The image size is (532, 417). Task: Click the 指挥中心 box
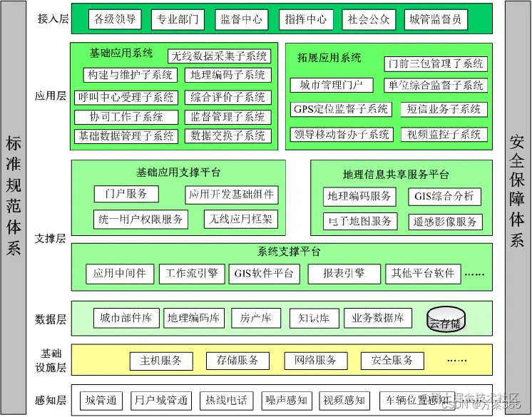pyautogui.click(x=306, y=20)
